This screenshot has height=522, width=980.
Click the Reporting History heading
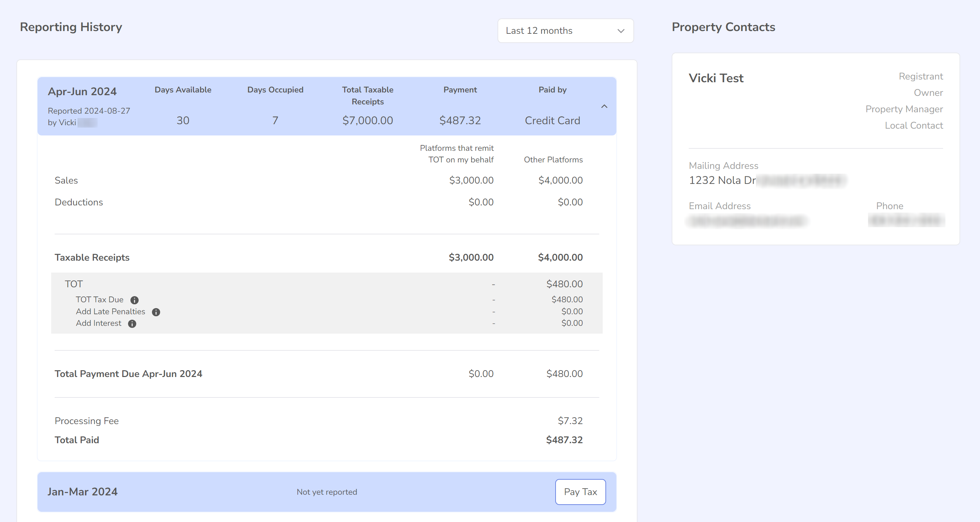point(71,27)
